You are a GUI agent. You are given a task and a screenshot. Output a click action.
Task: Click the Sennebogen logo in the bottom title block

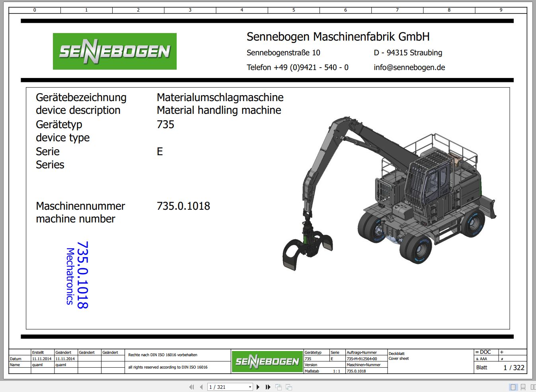(267, 361)
